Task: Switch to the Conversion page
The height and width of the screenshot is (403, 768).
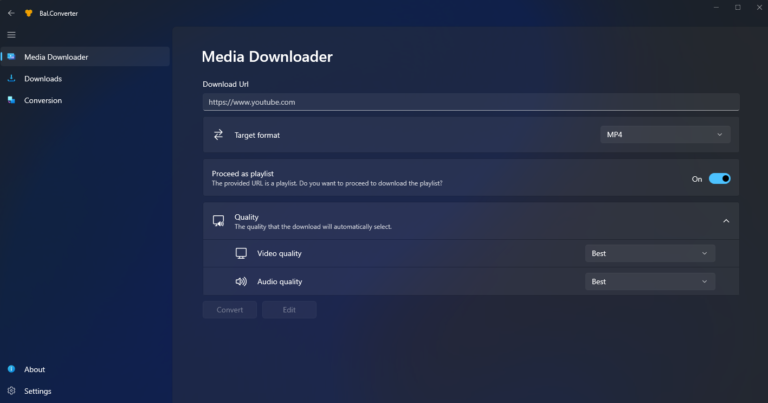Action: click(x=85, y=100)
